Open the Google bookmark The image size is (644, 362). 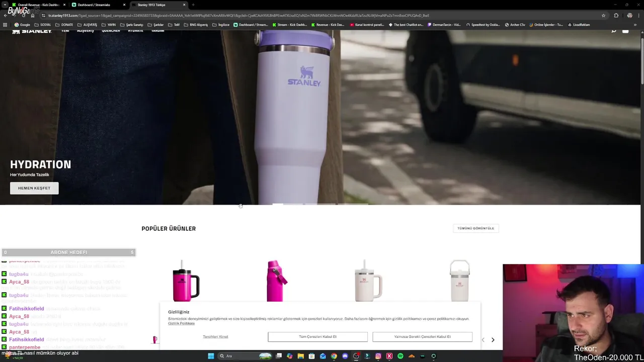coord(22,25)
